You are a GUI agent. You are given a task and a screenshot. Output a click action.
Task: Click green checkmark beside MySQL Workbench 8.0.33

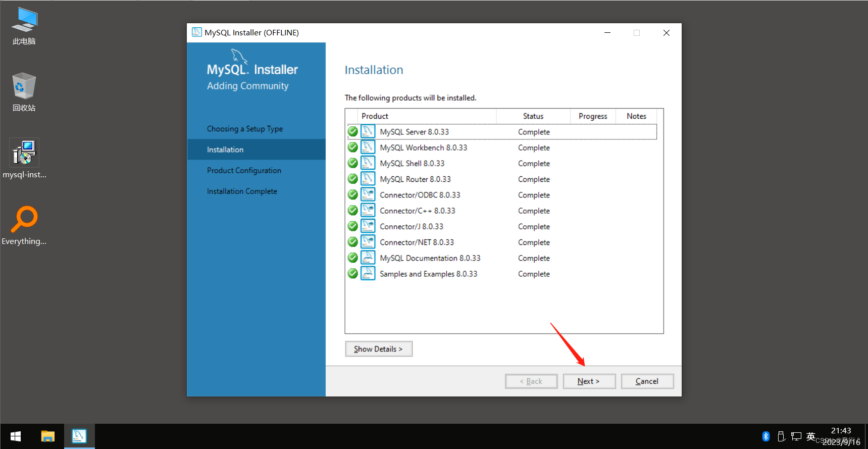[x=353, y=147]
